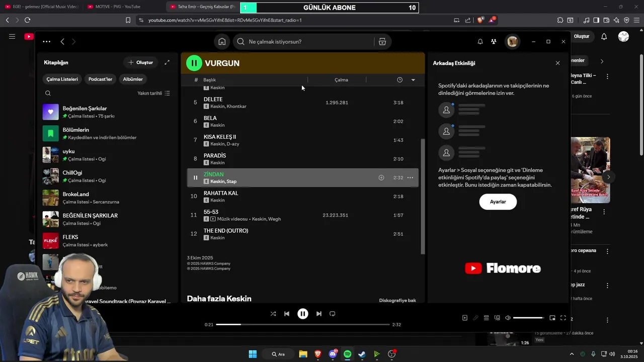Viewport: 644px width, 362px height.
Task: Open the view options arrow near the duration column
Action: 413,80
